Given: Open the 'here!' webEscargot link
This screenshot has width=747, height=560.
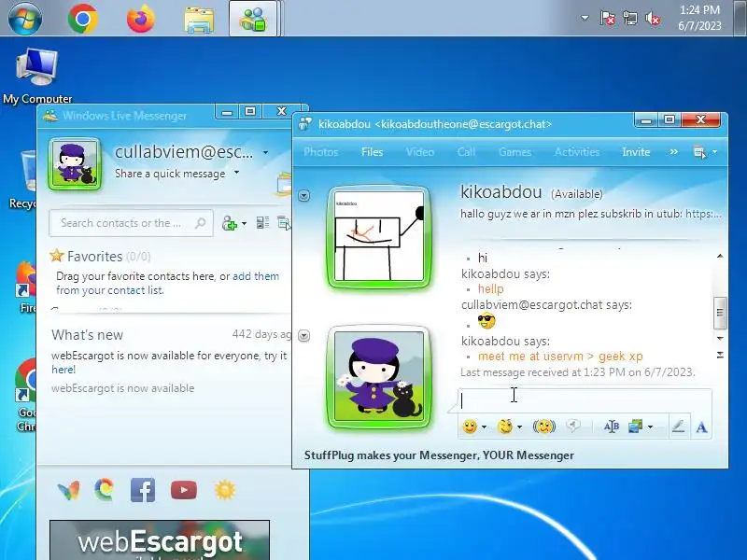Looking at the screenshot, I should [x=63, y=370].
